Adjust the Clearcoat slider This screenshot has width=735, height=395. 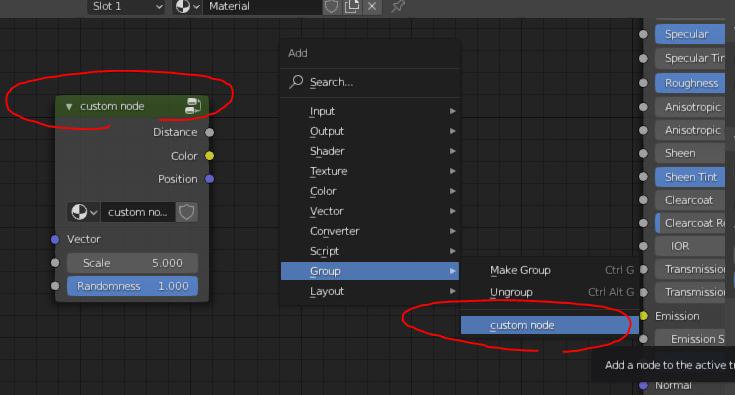tap(690, 200)
